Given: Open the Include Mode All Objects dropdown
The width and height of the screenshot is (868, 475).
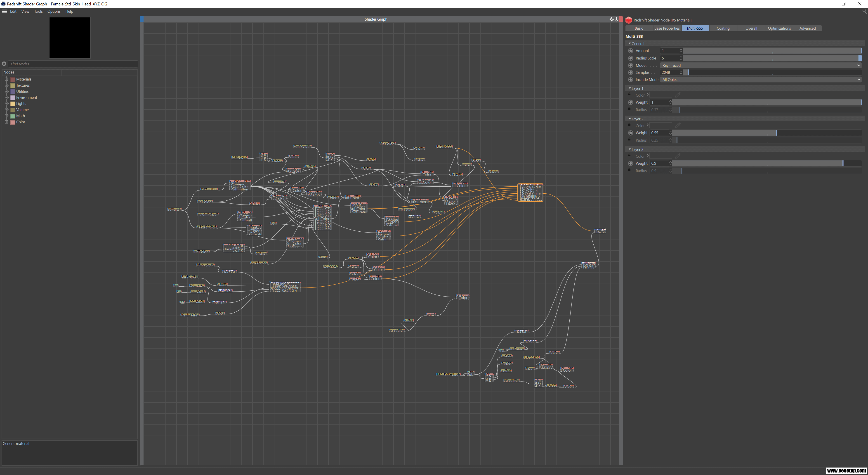Looking at the screenshot, I should coord(761,80).
